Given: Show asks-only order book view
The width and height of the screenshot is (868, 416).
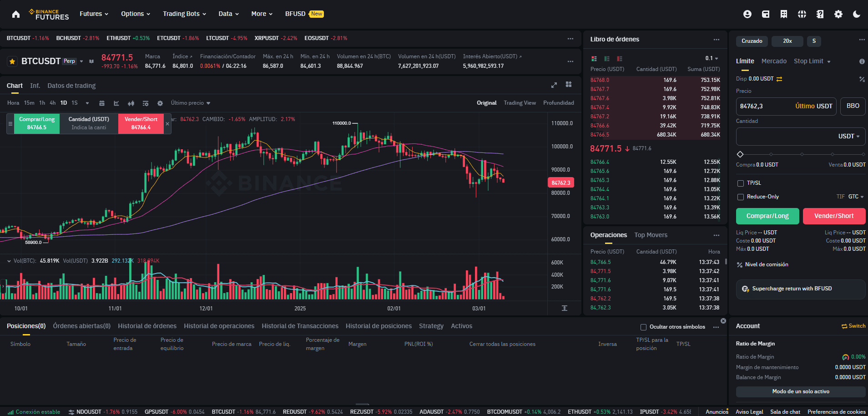Looking at the screenshot, I should coord(620,59).
